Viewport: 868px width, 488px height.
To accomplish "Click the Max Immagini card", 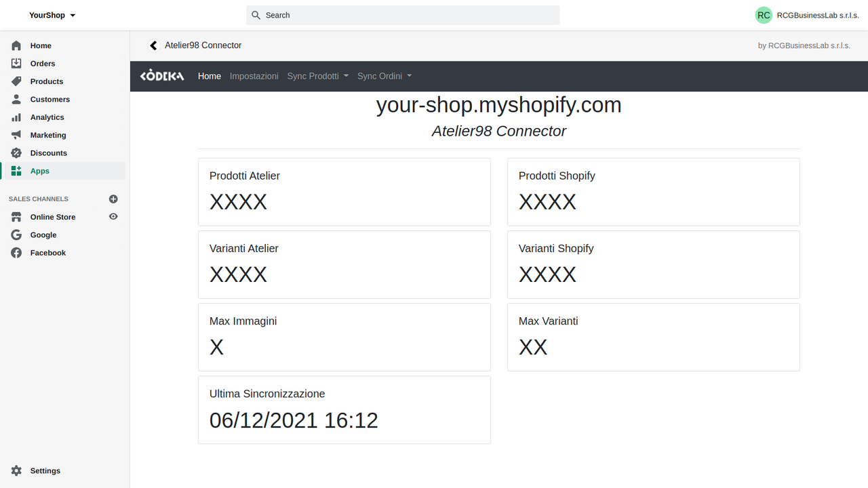I will [344, 337].
